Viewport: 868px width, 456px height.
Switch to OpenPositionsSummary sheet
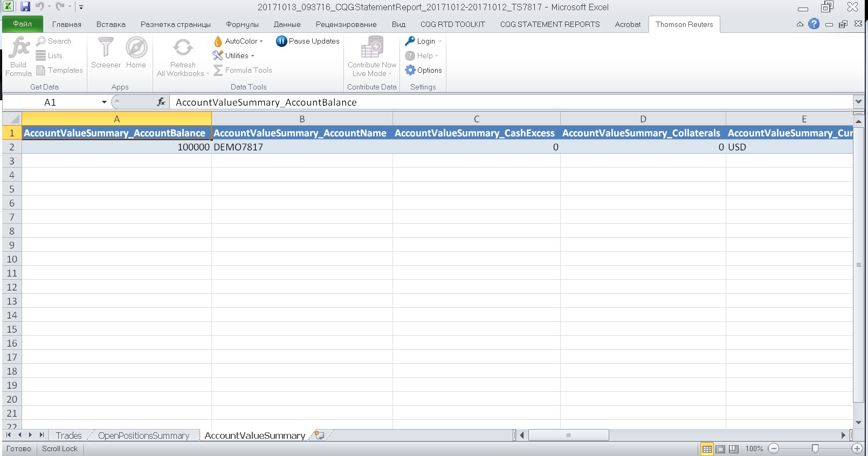pos(144,435)
